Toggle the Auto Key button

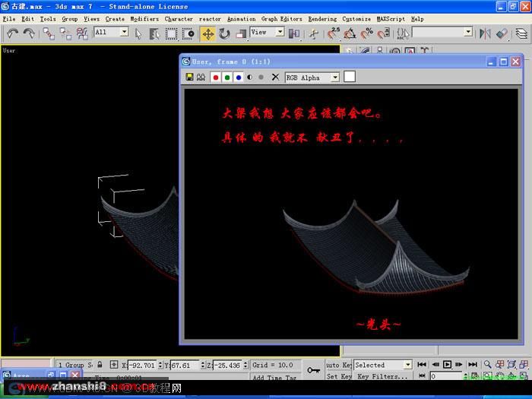338,365
